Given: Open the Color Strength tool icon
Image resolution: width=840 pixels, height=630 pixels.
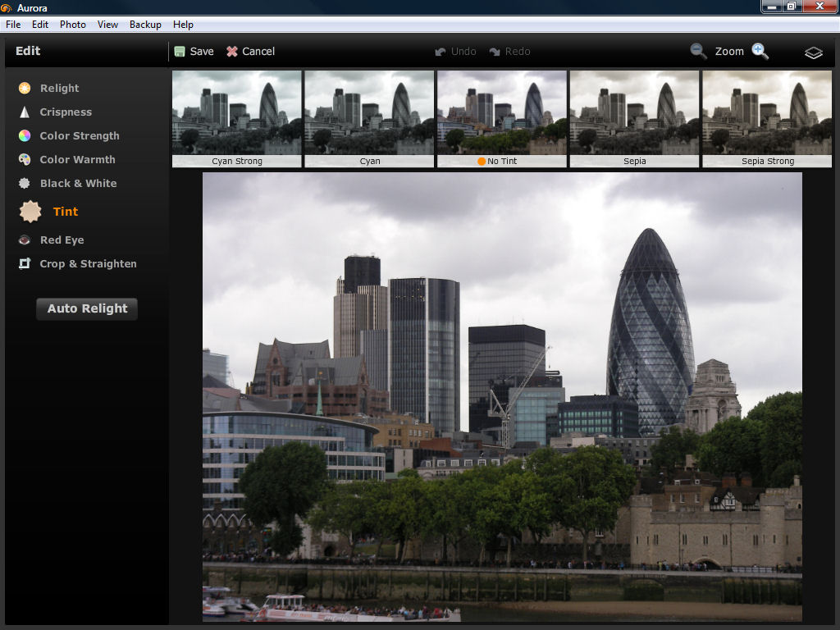Looking at the screenshot, I should (x=25, y=136).
